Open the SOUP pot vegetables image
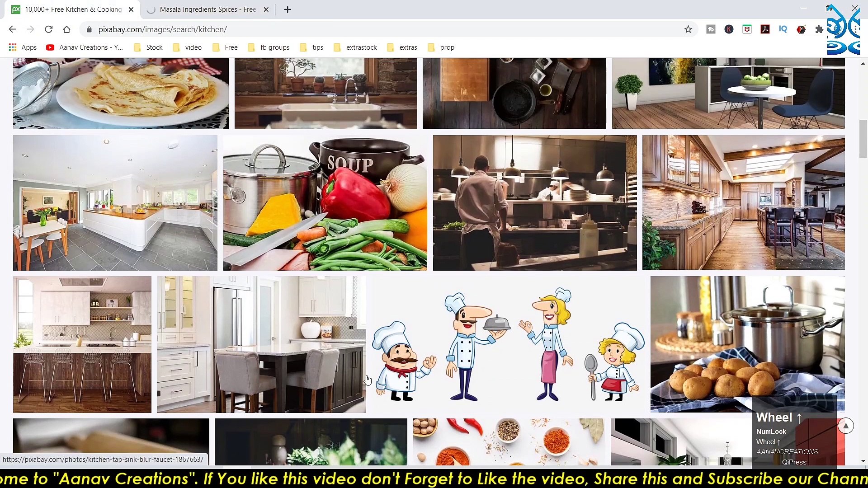The image size is (868, 488). point(325,203)
